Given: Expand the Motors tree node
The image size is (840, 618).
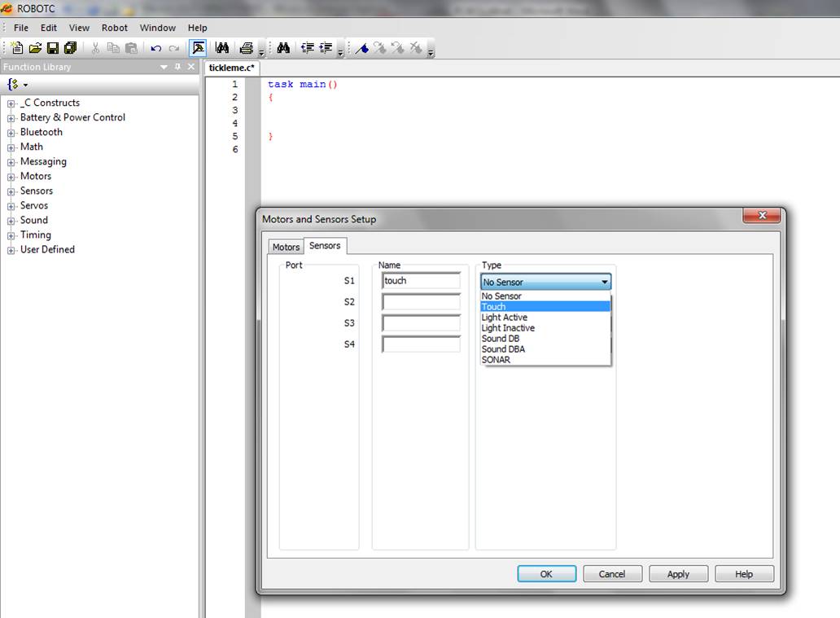Looking at the screenshot, I should coord(11,177).
